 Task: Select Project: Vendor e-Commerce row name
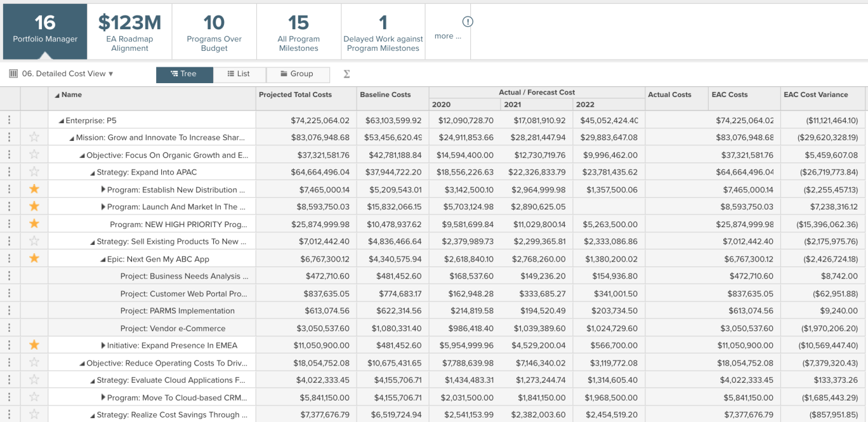pos(173,328)
